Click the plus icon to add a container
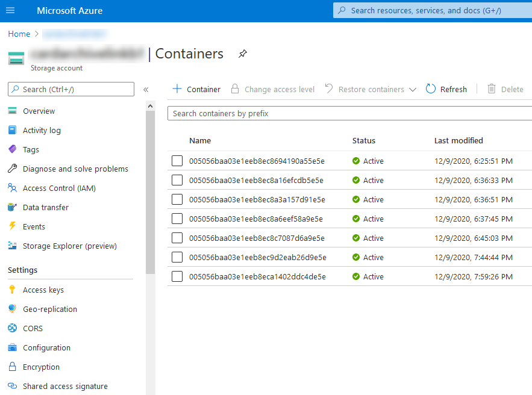Viewport: 532px width, 395px height. click(x=177, y=89)
